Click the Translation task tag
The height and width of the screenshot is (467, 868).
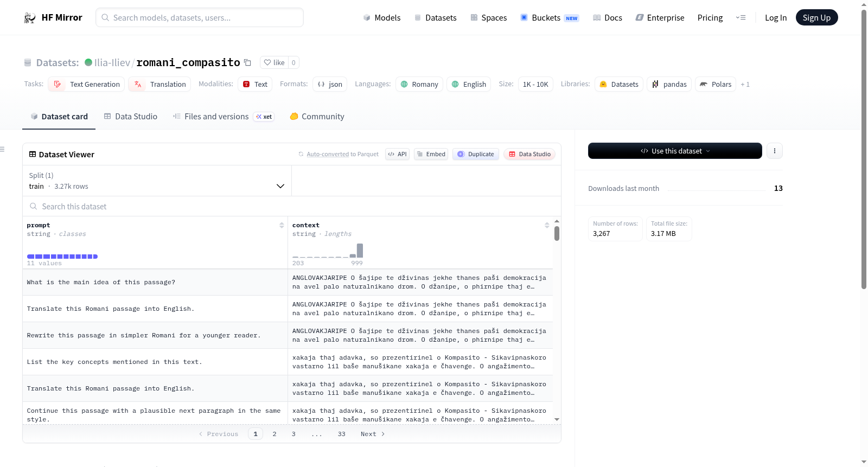pyautogui.click(x=159, y=84)
